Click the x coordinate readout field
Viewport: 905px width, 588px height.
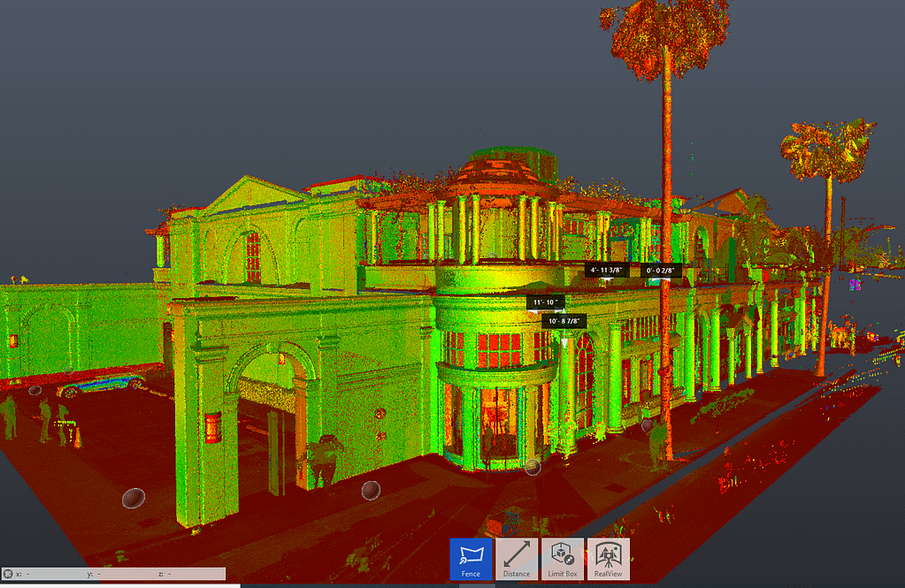[49, 574]
